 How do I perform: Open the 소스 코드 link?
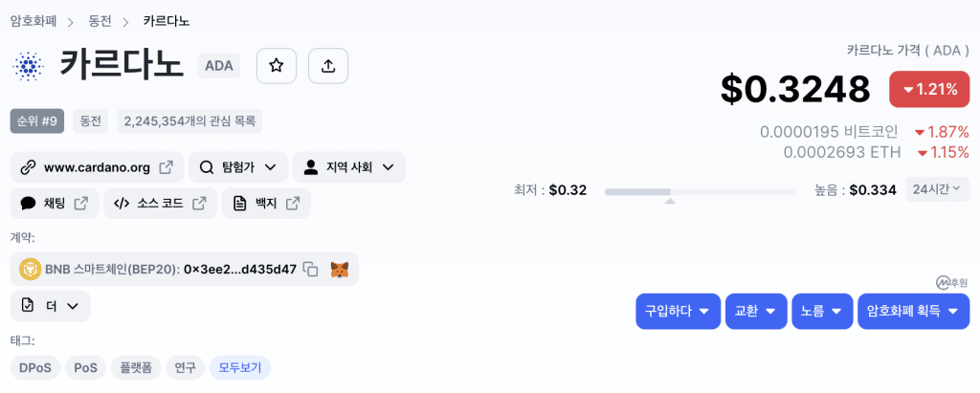pos(160,203)
